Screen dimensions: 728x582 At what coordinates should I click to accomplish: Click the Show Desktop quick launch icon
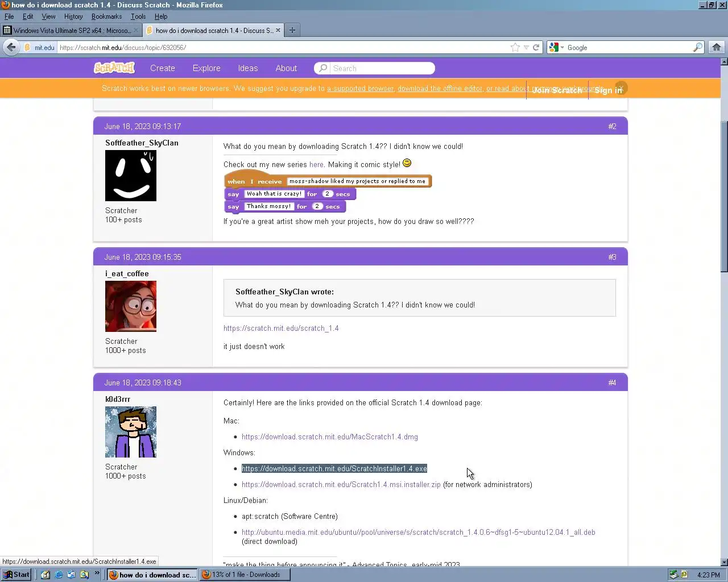[x=45, y=575]
